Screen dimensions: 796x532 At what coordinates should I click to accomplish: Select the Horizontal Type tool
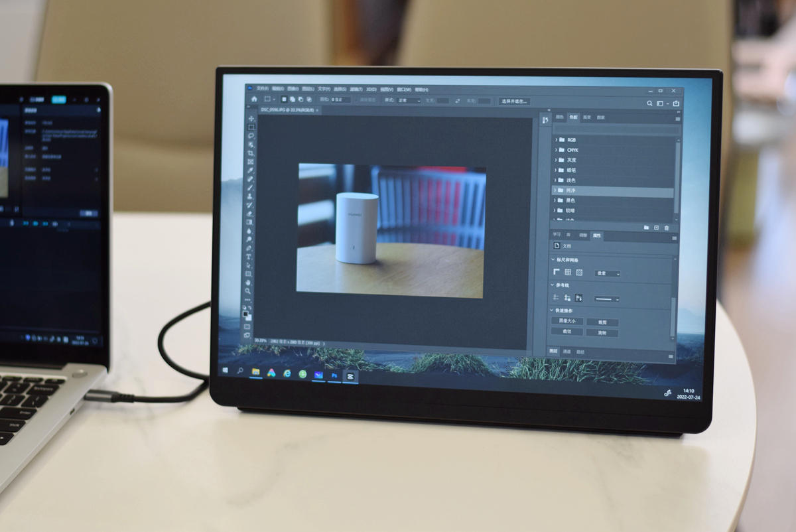point(249,257)
